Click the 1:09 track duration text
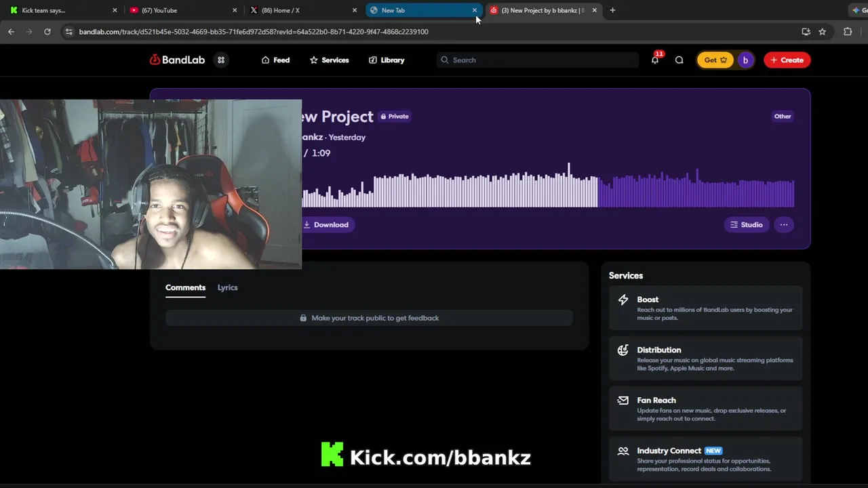This screenshot has height=488, width=868. [x=321, y=153]
